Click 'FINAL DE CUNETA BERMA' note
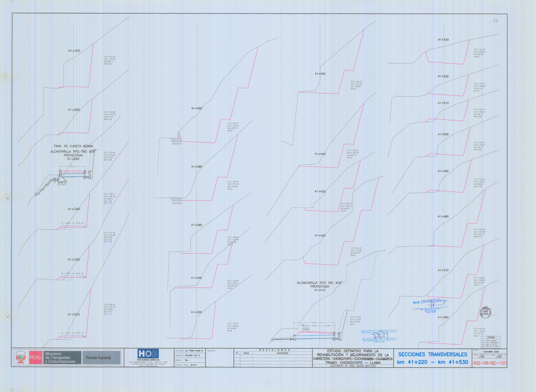The height and width of the screenshot is (392, 536). tap(73, 146)
